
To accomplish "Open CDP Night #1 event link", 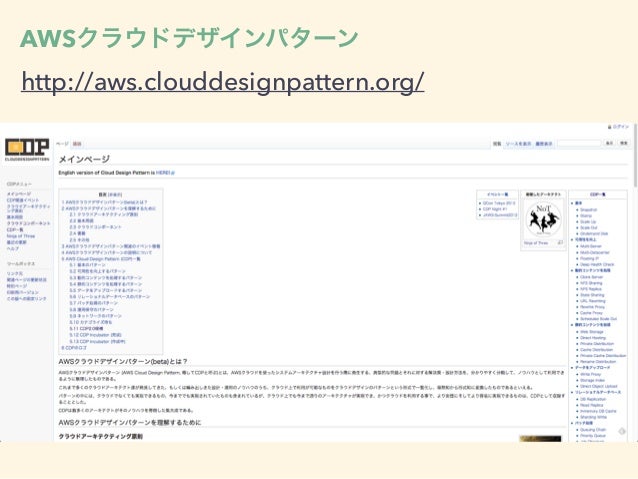I will click(495, 209).
